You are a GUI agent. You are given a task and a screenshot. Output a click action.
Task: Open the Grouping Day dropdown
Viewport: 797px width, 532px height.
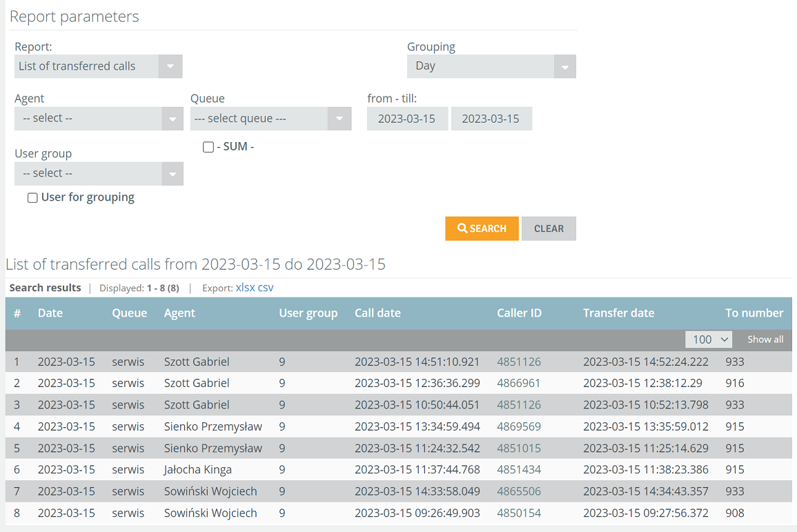click(x=491, y=66)
